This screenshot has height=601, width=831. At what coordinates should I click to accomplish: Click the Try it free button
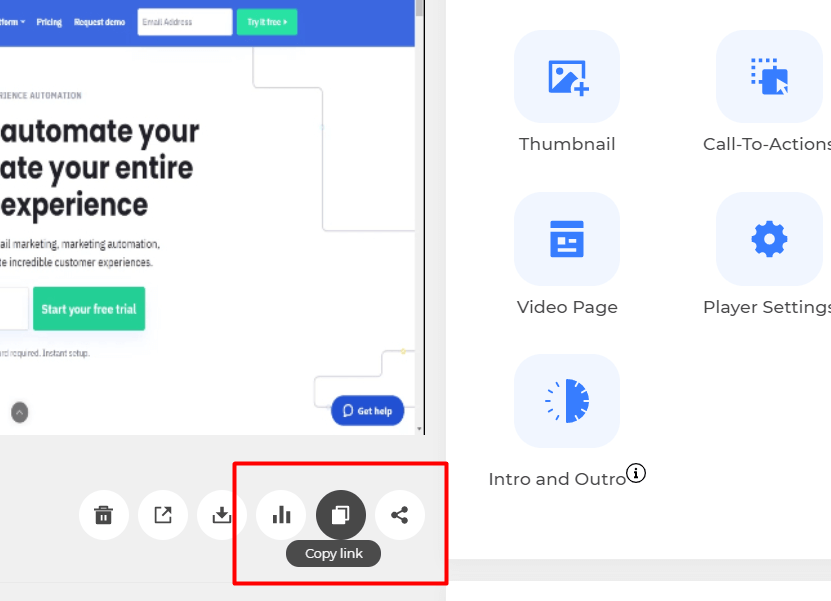point(267,22)
